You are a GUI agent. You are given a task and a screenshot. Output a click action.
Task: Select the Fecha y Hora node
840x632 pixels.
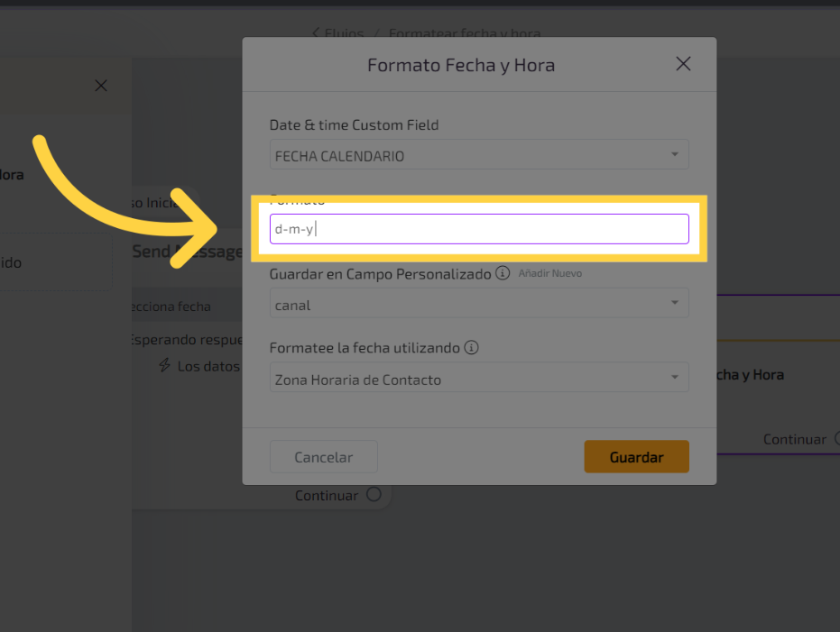pos(749,374)
